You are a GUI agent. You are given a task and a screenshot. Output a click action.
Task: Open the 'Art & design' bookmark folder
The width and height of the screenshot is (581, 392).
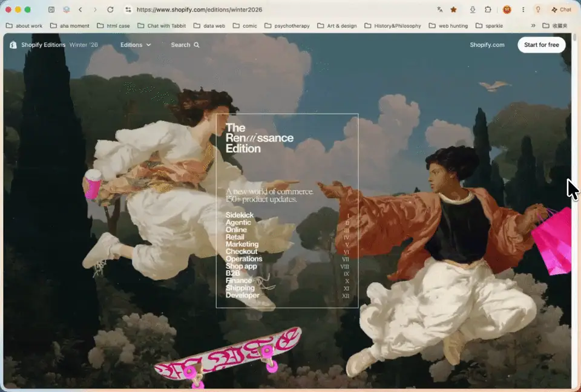337,25
